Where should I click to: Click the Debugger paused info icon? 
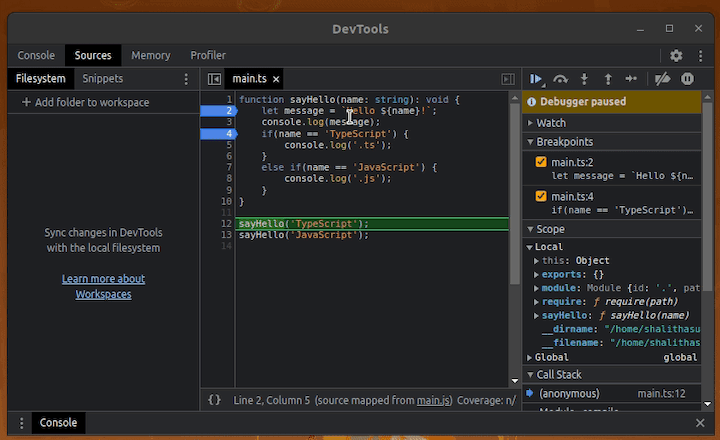[531, 102]
